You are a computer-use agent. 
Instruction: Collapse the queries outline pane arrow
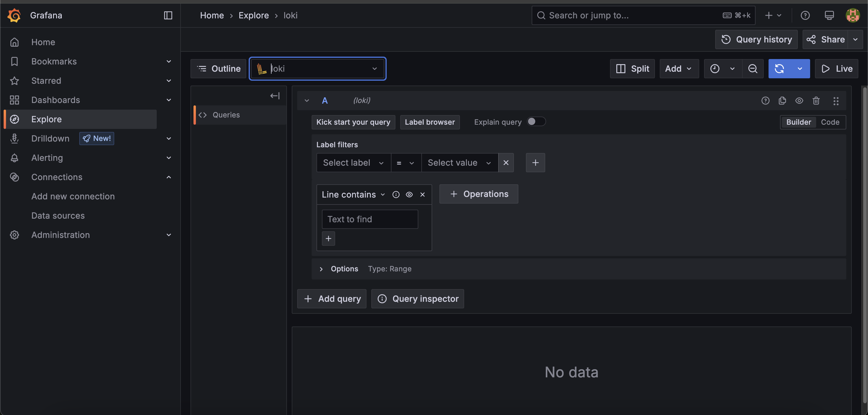(x=275, y=96)
